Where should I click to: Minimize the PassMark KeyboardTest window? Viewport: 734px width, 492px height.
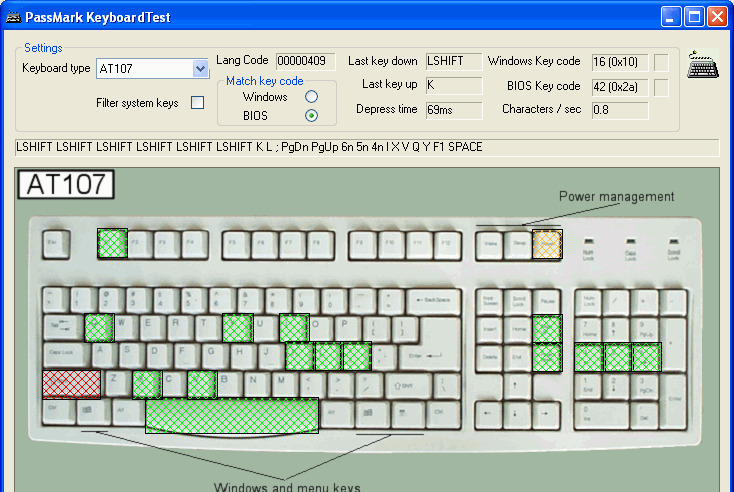(x=671, y=17)
